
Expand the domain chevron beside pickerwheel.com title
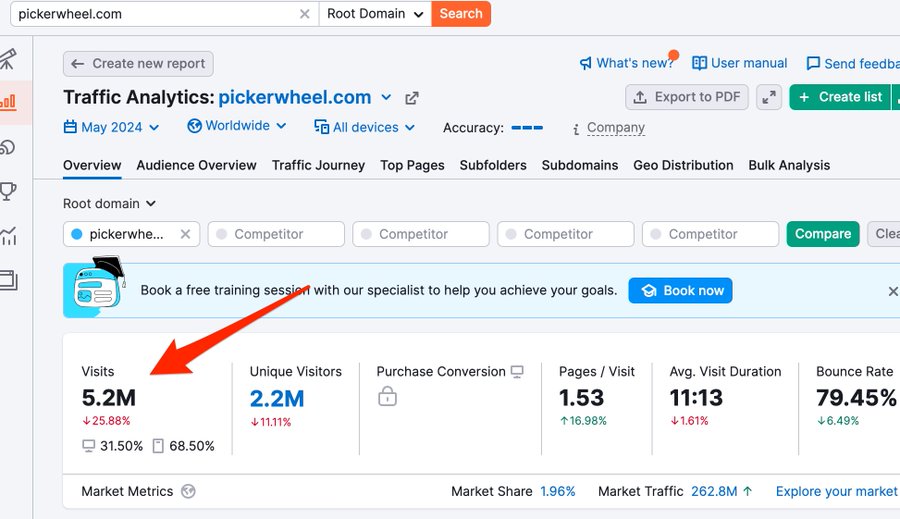pyautogui.click(x=386, y=98)
